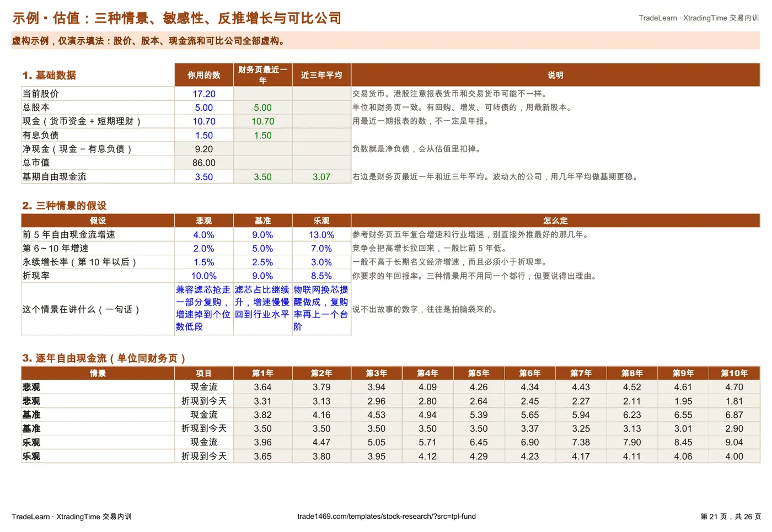Click the orange disclaimer banner 虚构示例 text

tap(148, 41)
